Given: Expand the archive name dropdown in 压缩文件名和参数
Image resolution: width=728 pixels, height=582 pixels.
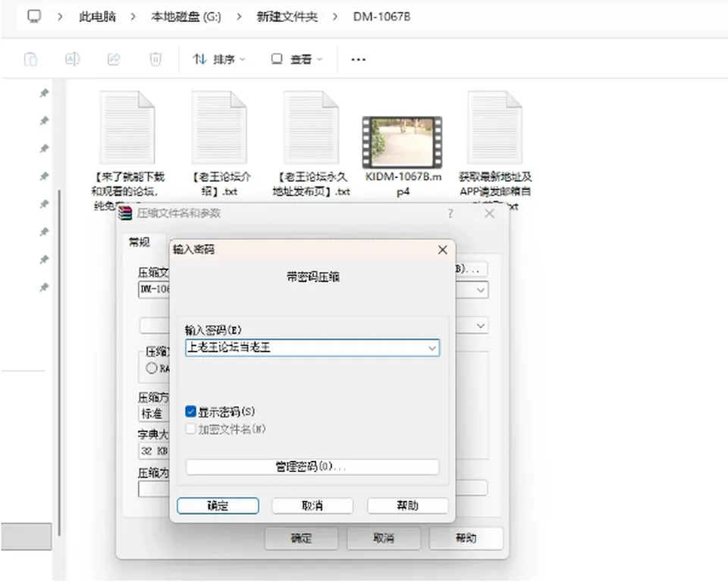Looking at the screenshot, I should [x=481, y=290].
